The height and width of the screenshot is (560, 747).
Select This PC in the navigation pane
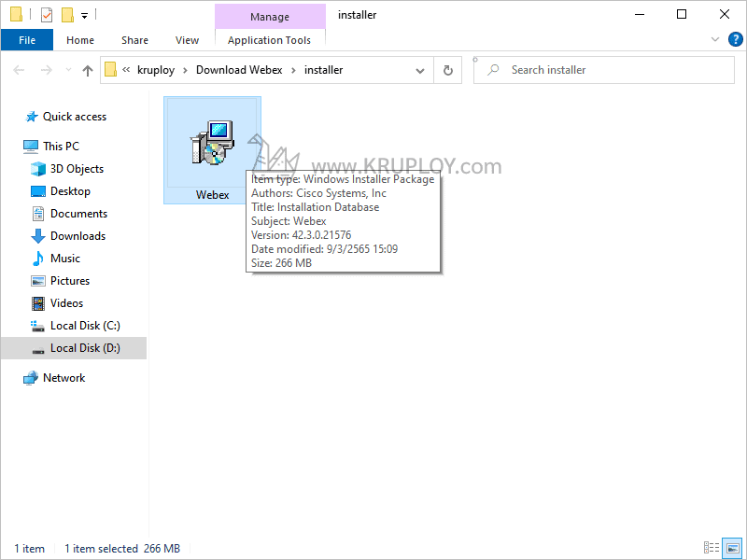(x=61, y=147)
